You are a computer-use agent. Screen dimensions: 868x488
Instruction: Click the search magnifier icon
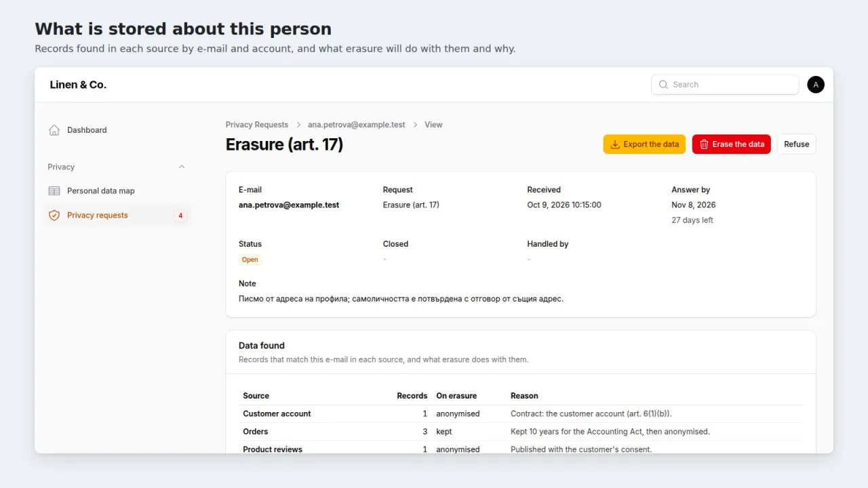[663, 85]
